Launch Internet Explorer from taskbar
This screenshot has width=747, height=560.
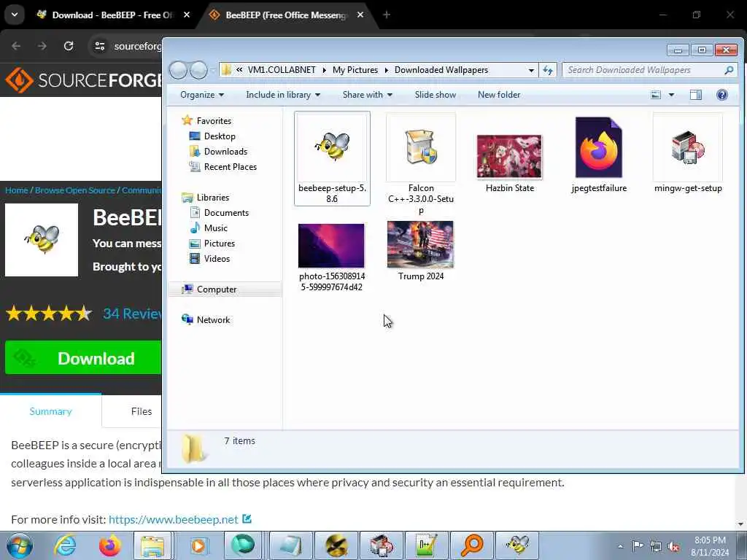coord(64,545)
